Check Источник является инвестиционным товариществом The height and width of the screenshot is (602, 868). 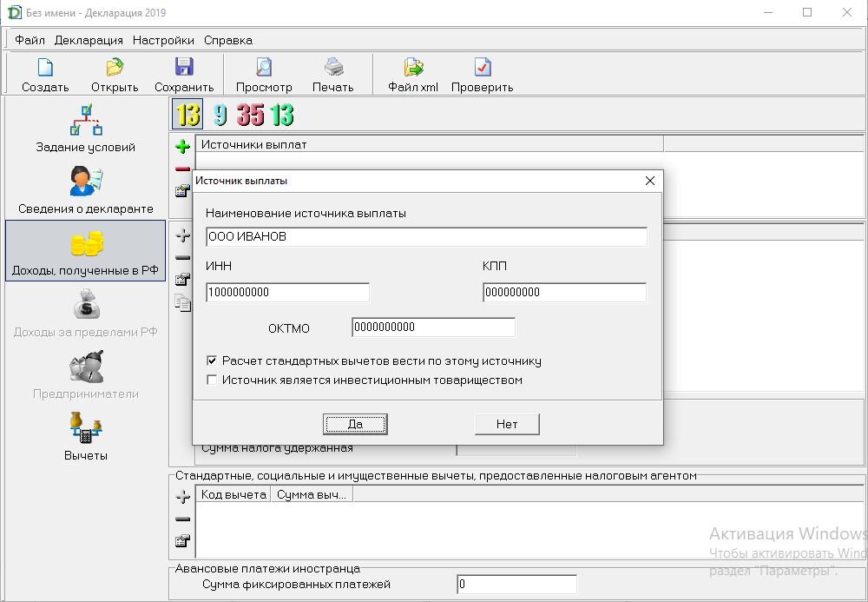[212, 380]
